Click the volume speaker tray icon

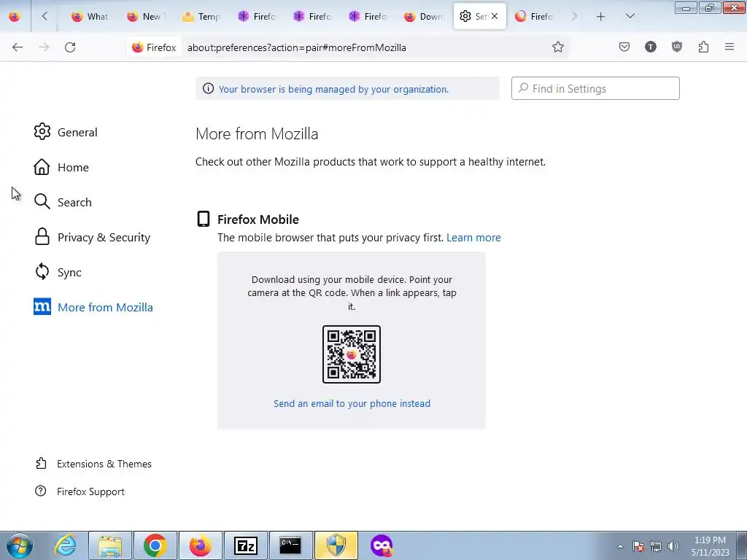click(673, 546)
